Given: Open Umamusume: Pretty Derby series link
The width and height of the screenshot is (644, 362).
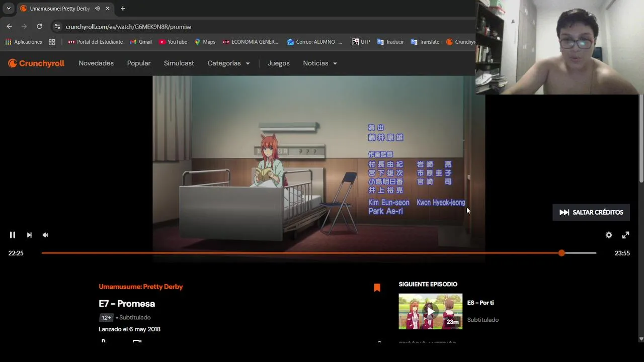Looking at the screenshot, I should coord(141,287).
